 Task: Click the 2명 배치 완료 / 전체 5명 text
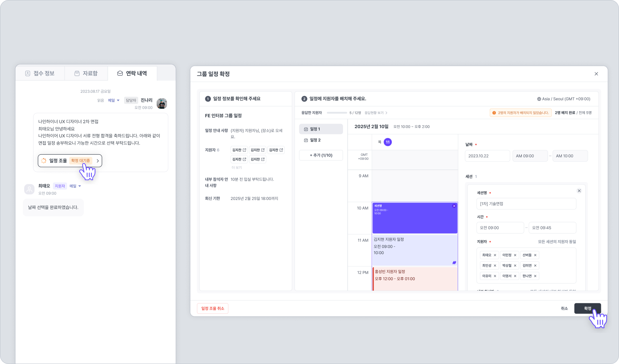[573, 113]
